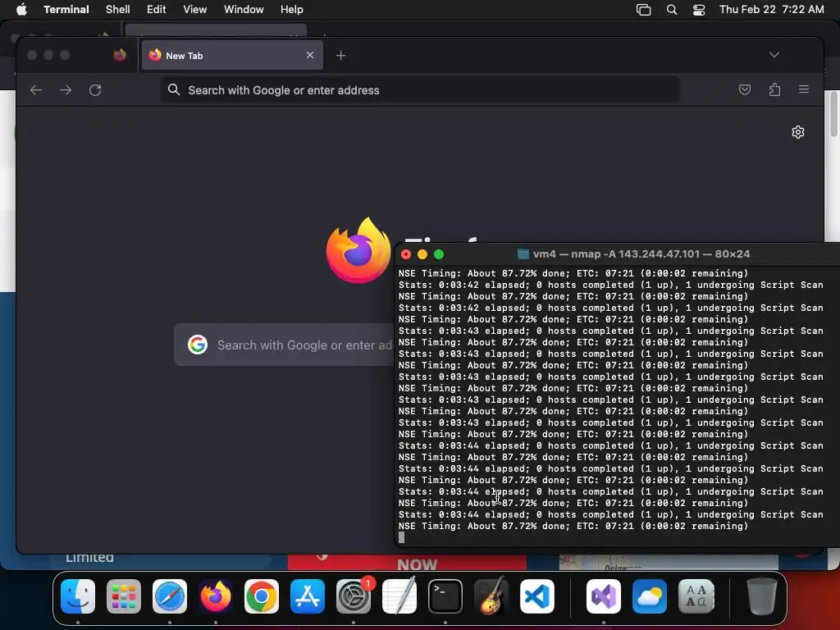This screenshot has width=840, height=630.
Task: Open the Terminal app menu
Action: (66, 10)
